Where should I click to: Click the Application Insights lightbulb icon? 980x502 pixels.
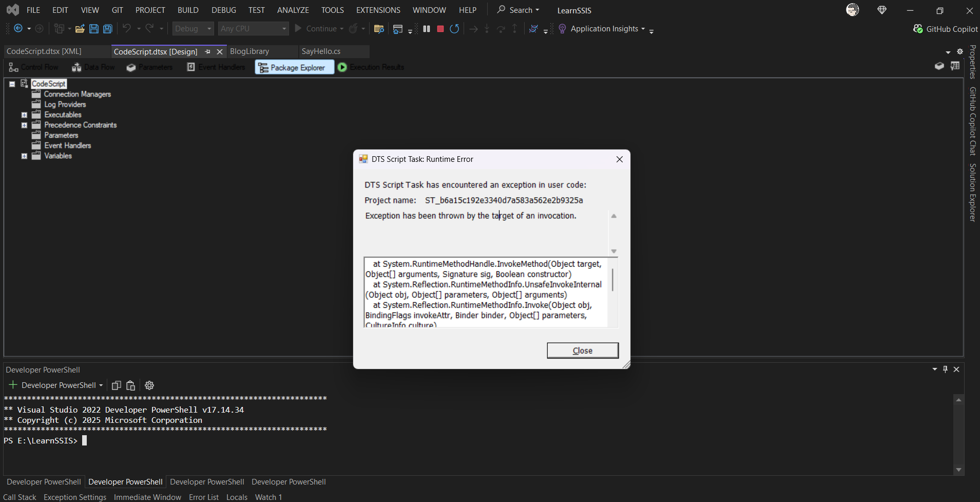click(562, 29)
